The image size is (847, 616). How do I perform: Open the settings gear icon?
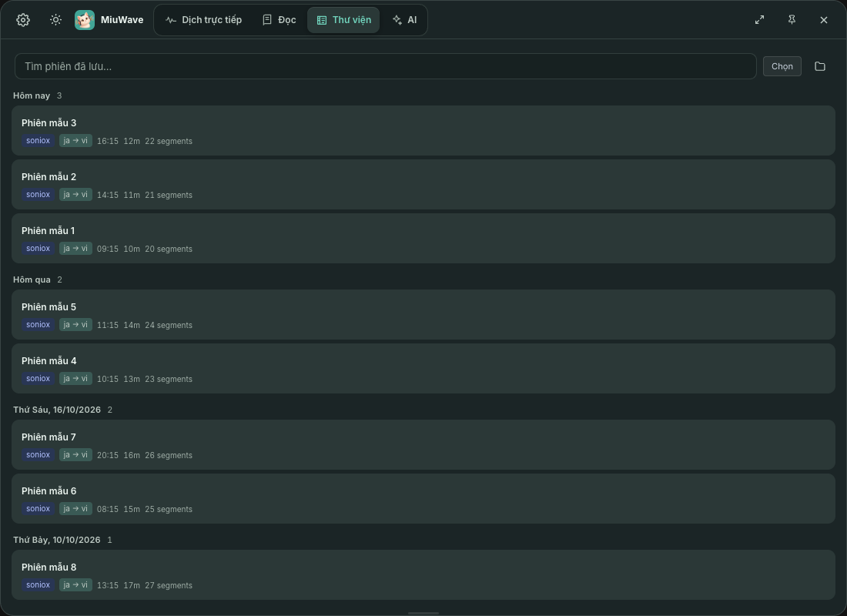click(22, 20)
